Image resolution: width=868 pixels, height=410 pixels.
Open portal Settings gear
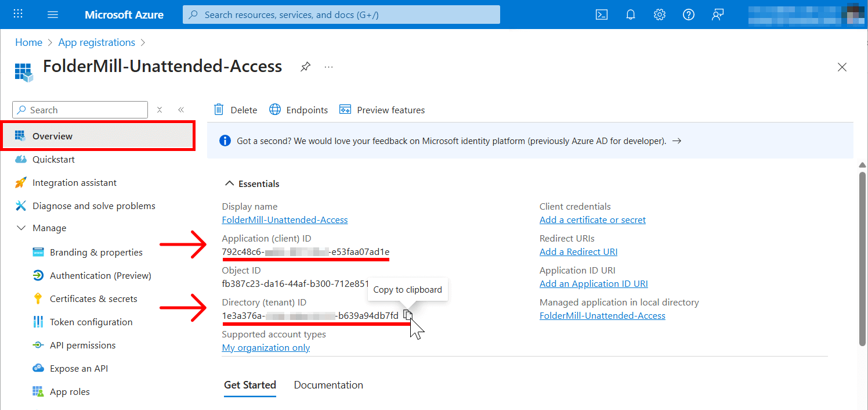[x=659, y=15]
